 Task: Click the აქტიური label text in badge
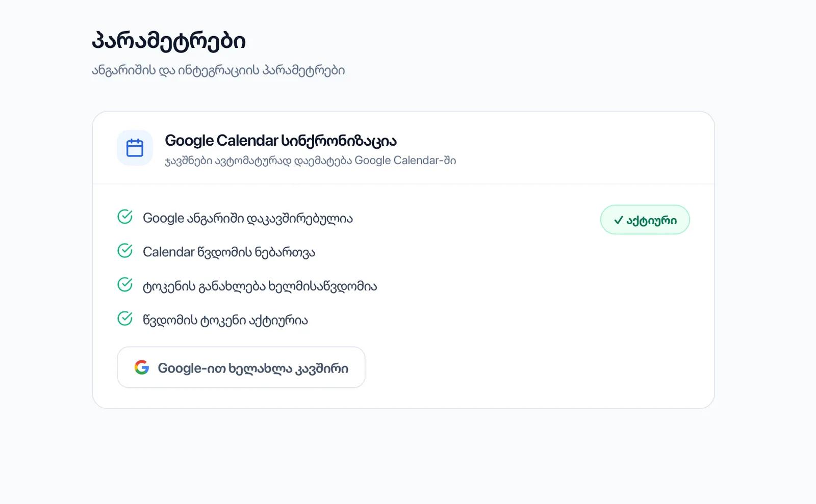coord(652,221)
